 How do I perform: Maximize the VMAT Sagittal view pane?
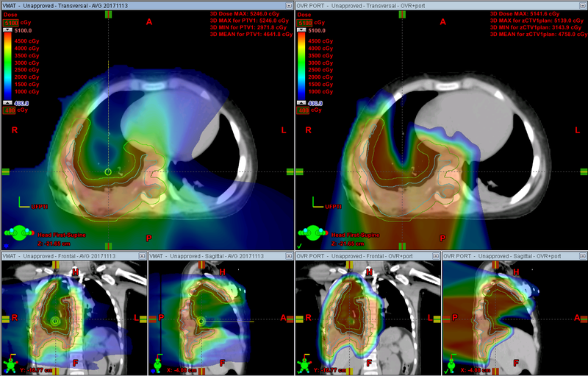[x=289, y=256]
